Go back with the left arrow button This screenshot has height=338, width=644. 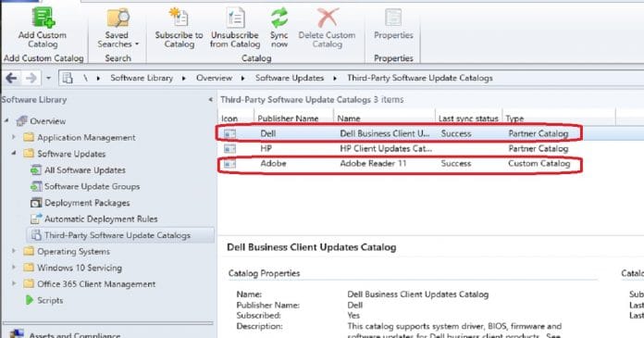11,78
